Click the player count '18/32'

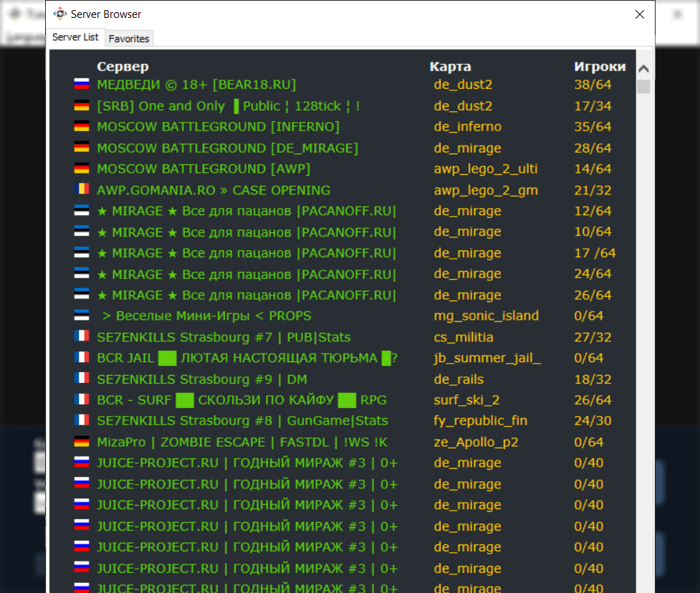click(x=593, y=379)
